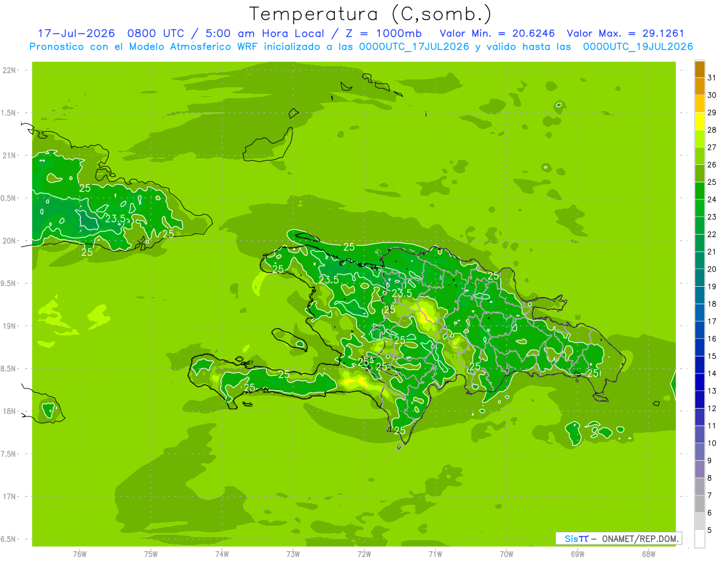Click the yellow swatch between 28 and 29

699,121
